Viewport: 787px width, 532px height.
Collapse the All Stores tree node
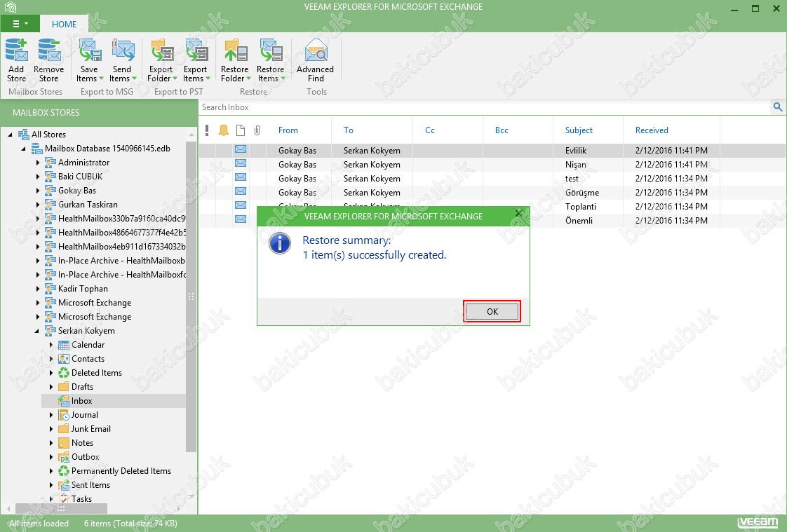point(10,135)
